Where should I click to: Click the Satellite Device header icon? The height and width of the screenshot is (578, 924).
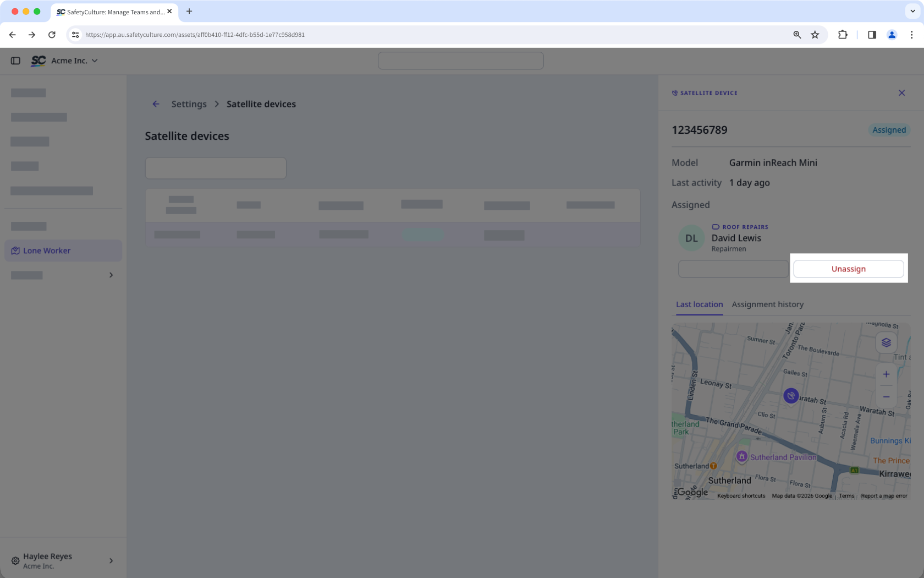675,93
